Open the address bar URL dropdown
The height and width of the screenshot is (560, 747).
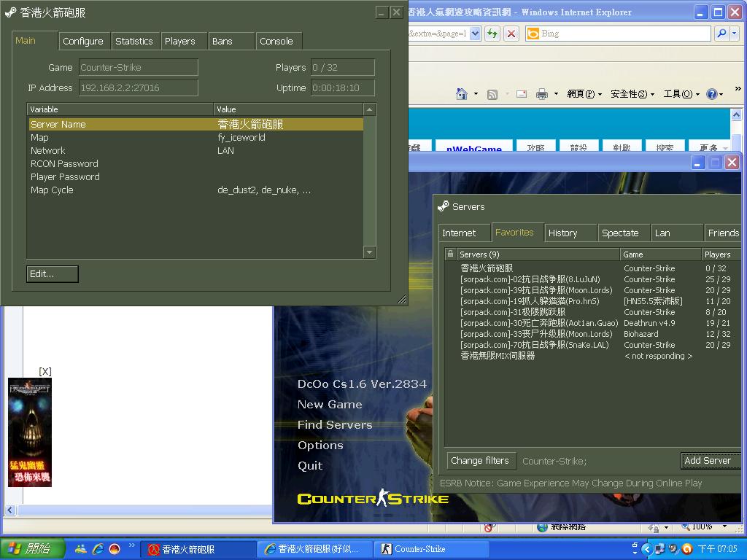click(x=475, y=34)
